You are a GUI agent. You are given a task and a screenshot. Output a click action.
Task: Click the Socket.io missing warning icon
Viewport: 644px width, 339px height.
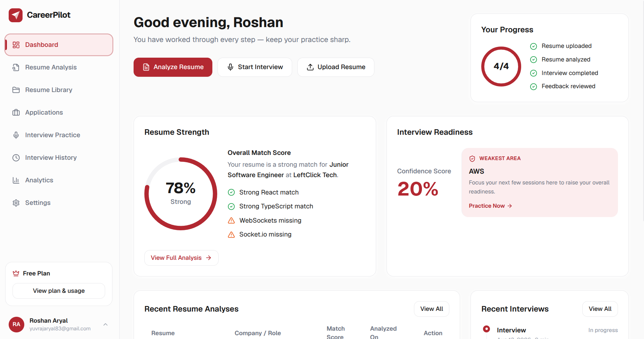tap(231, 235)
